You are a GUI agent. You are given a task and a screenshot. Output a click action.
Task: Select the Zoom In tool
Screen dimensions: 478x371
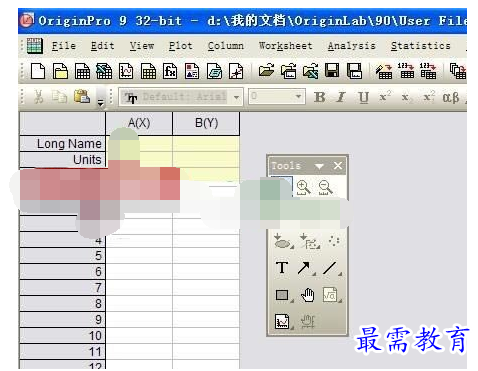[x=303, y=188]
